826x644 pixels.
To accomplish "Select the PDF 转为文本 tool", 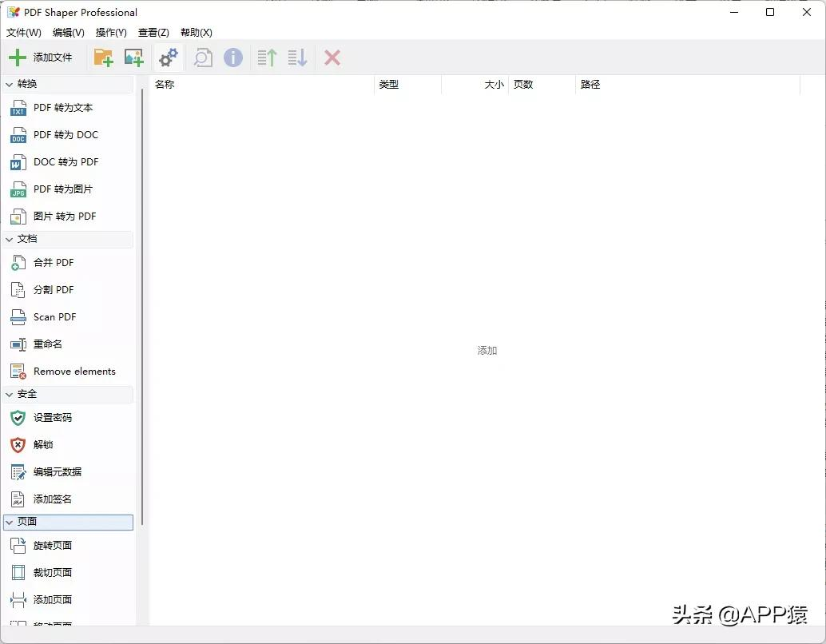I will click(64, 108).
